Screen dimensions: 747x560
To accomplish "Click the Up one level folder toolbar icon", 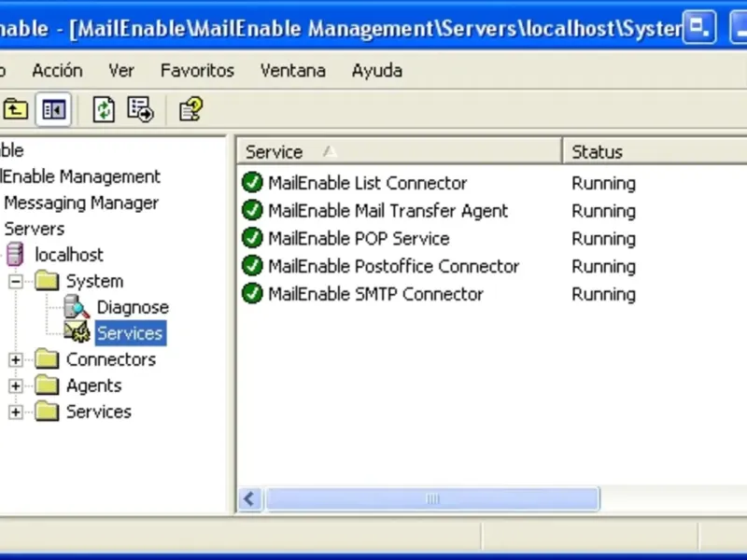I will (15, 109).
